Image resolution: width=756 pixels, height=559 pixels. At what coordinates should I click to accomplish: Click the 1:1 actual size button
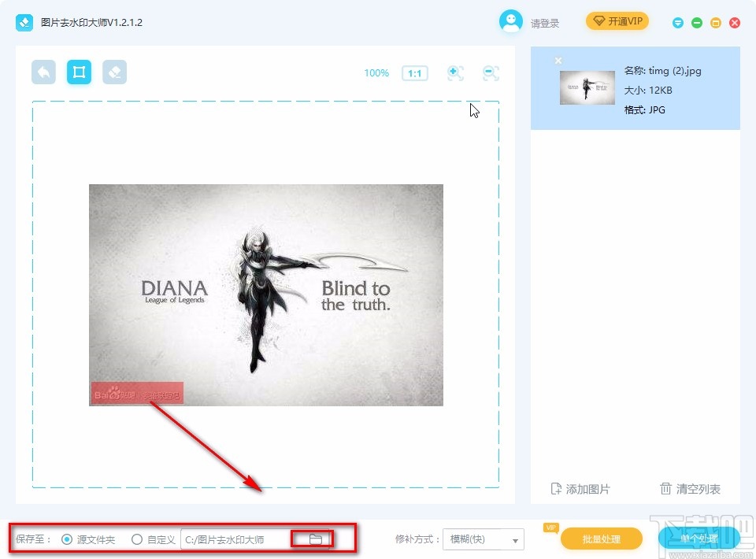tap(415, 73)
